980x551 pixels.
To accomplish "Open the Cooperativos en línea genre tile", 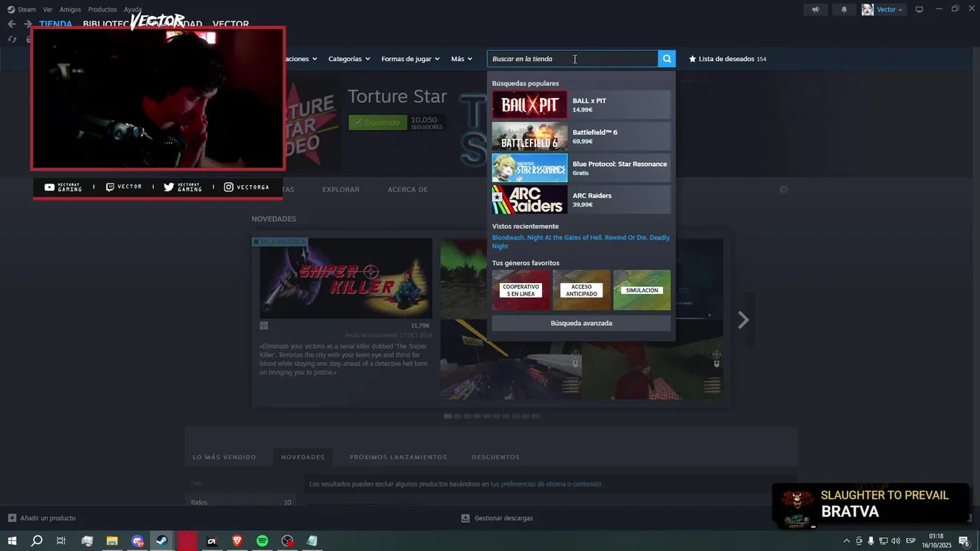I will pos(521,290).
